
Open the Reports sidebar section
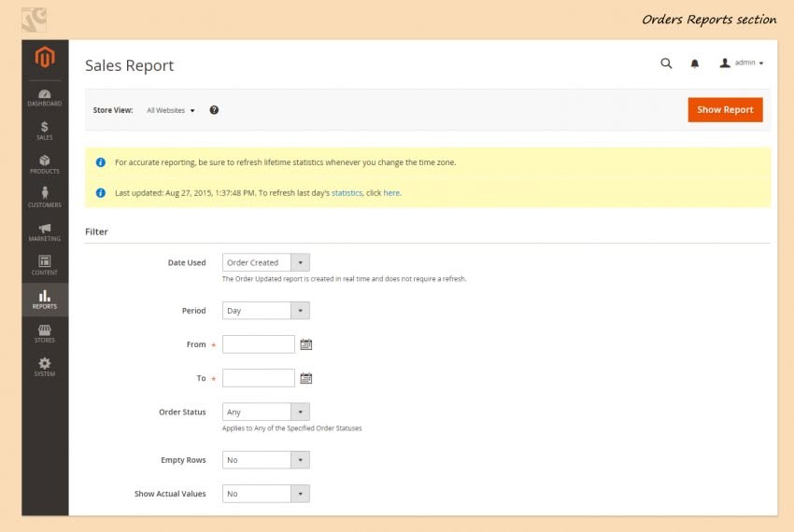[x=45, y=300]
